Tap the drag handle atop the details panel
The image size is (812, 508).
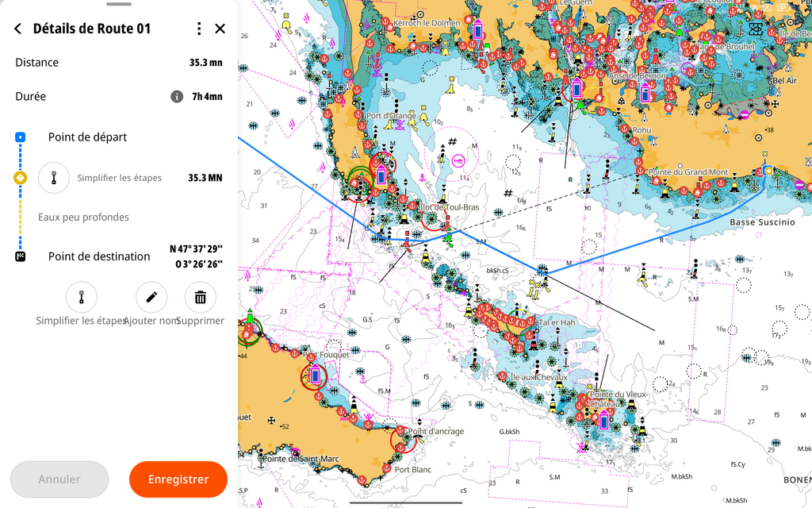[119, 4]
